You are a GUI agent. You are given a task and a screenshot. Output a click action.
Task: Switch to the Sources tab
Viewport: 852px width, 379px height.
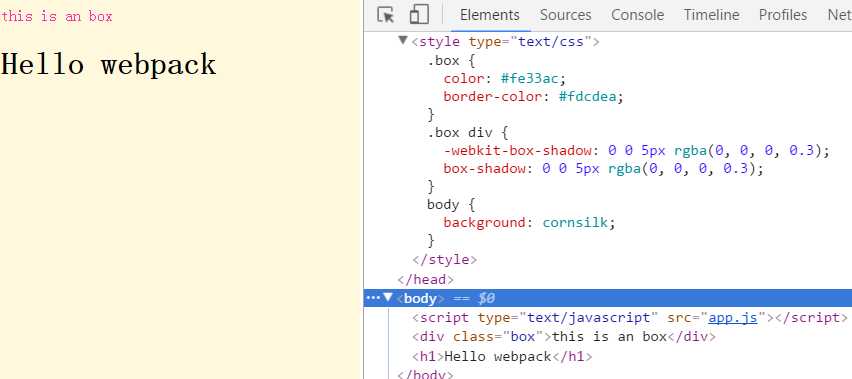pyautogui.click(x=566, y=15)
